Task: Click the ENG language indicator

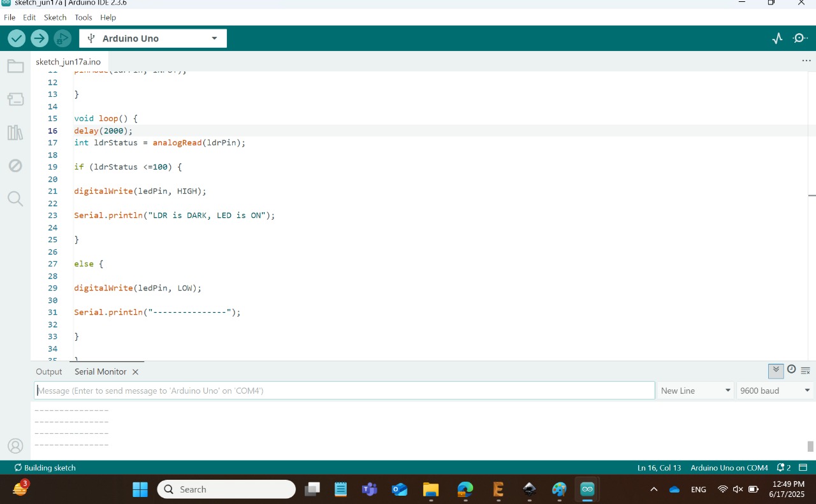Action: [699, 489]
